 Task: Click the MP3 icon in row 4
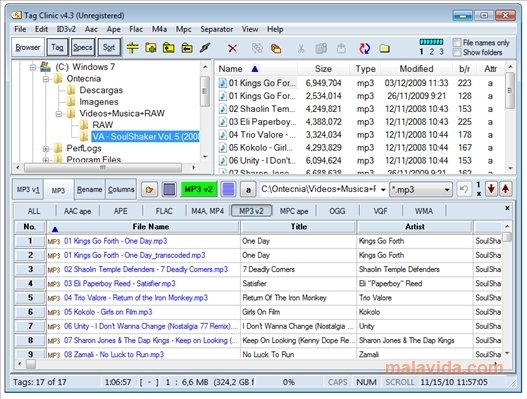[54, 284]
